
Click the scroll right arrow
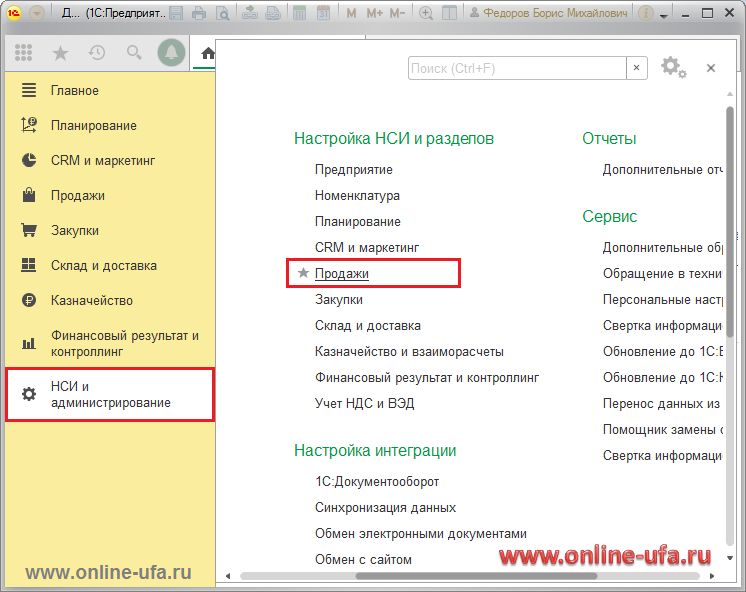click(712, 576)
